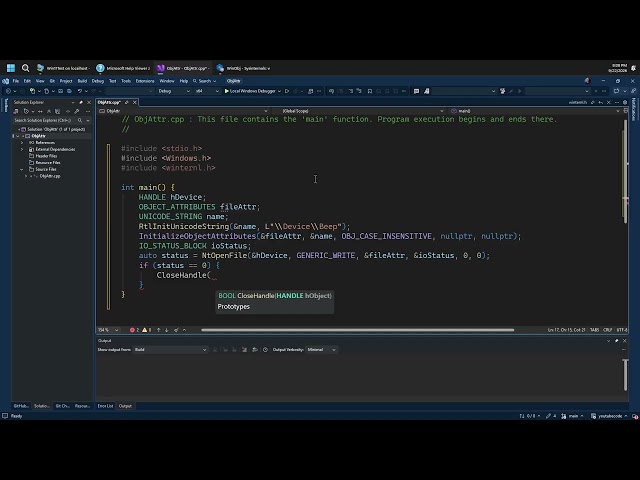Open the Debug menu

(98, 81)
